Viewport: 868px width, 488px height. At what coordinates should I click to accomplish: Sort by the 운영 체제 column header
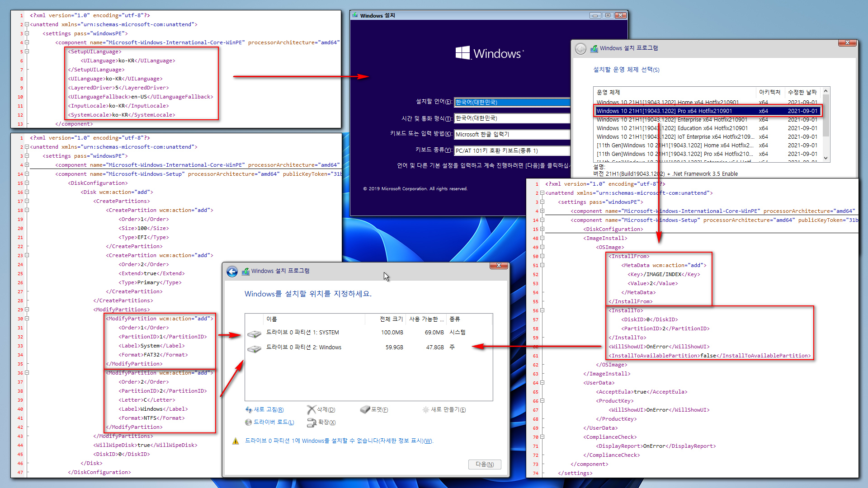coord(675,92)
